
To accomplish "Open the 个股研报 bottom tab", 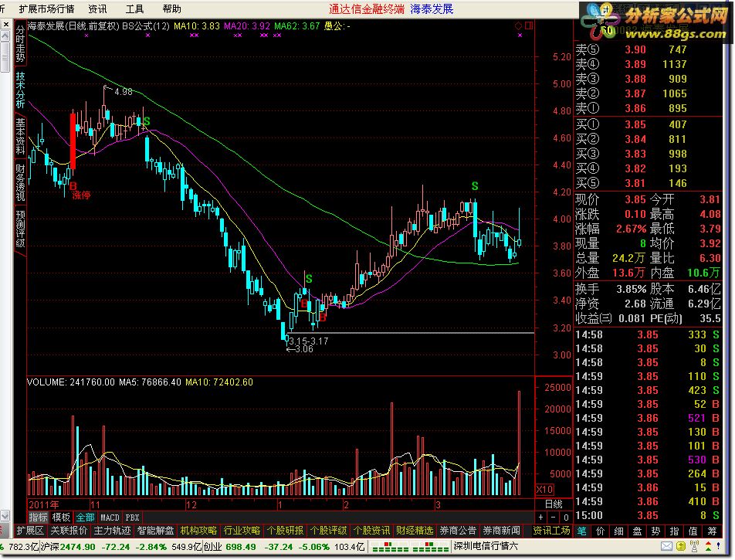I will pos(286,531).
